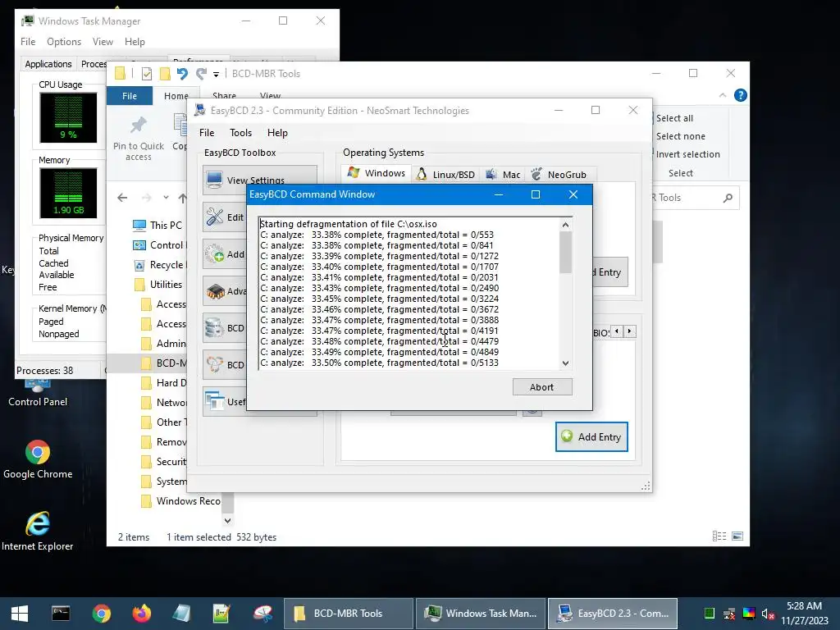Select Hard Disk folder in navigation tree
The height and width of the screenshot is (630, 840).
tap(163, 382)
